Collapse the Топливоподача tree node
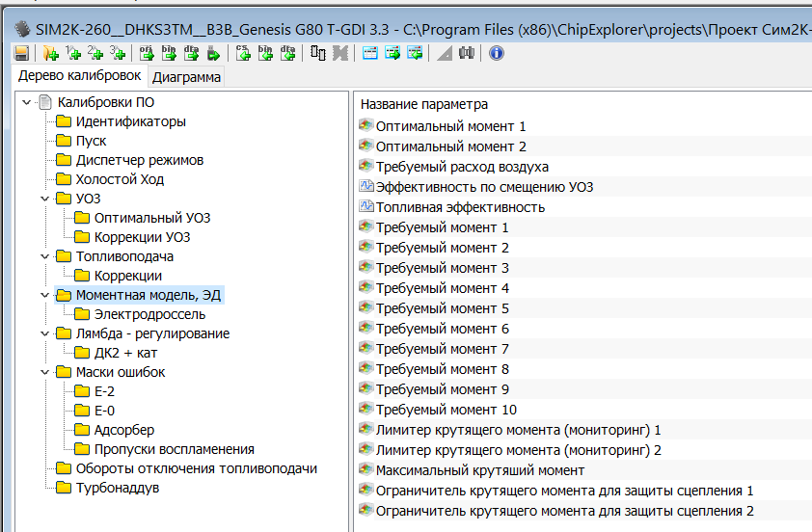Image resolution: width=812 pixels, height=532 pixels. click(44, 256)
